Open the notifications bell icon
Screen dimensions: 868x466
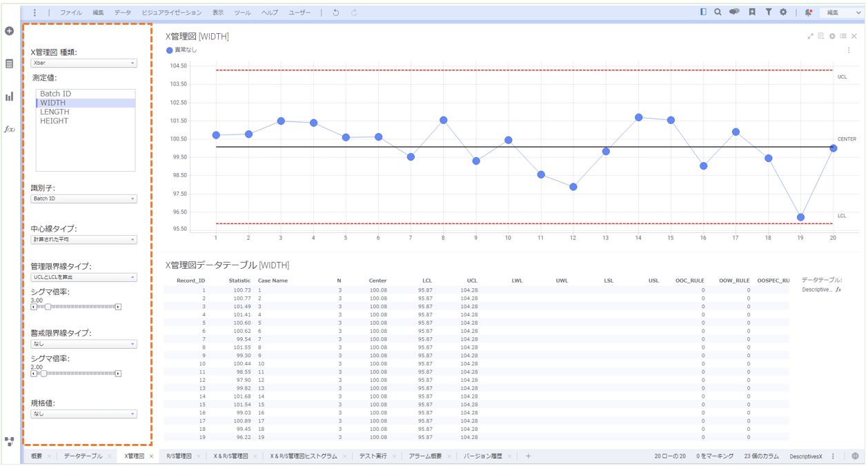(808, 12)
